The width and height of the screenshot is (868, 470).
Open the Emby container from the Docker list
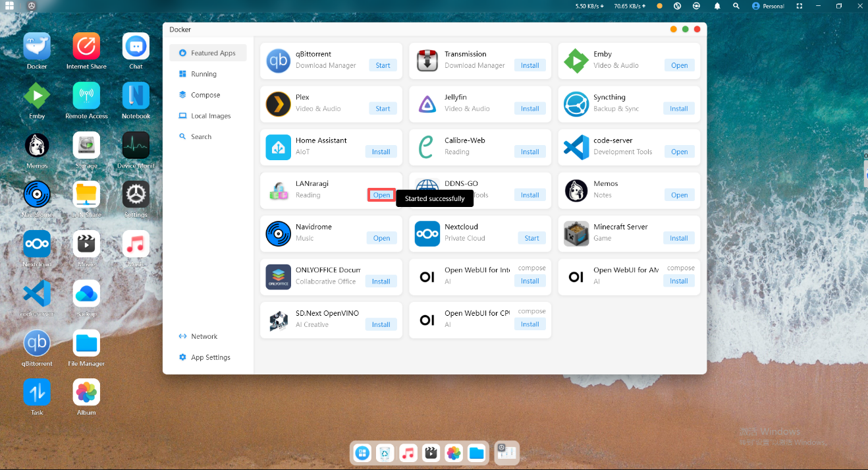(680, 65)
